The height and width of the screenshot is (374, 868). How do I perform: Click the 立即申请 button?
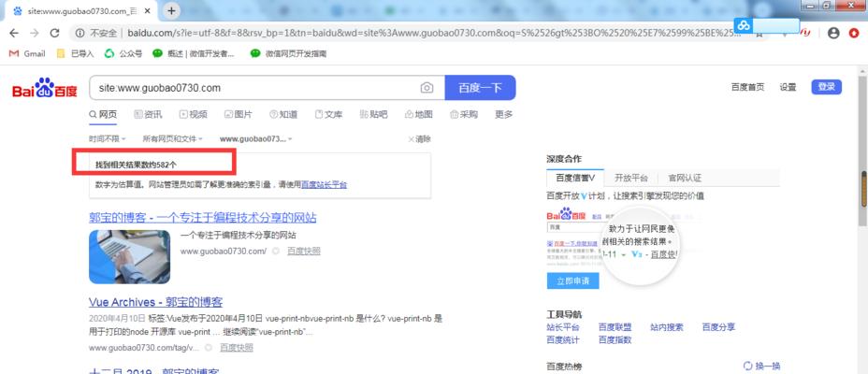573,280
